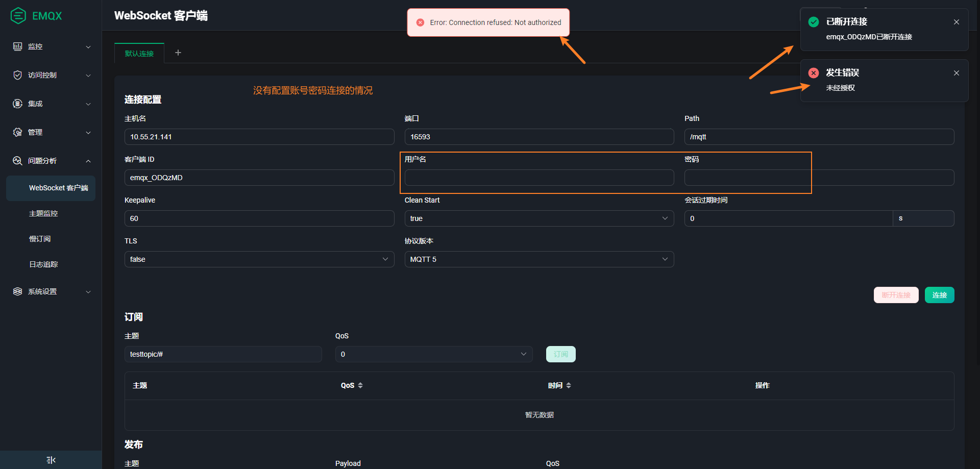
Task: Click the red 发生错误 icon
Action: pyautogui.click(x=814, y=73)
